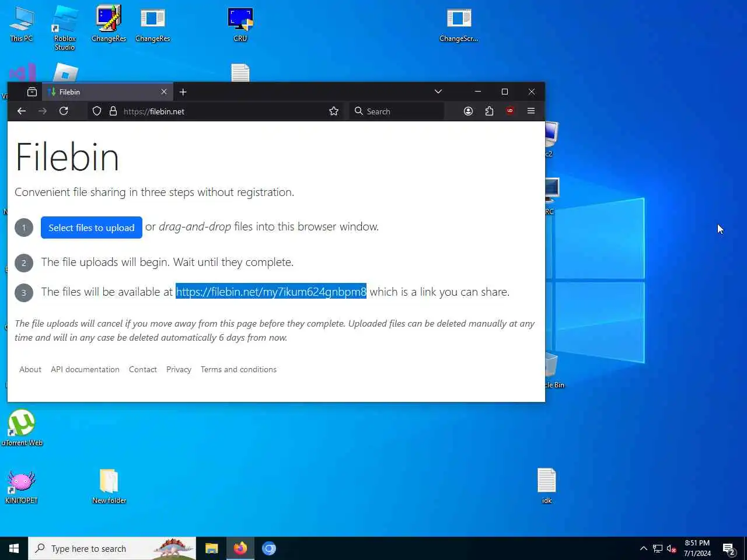Screen dimensions: 747x560
Task: Click the site padlock security icon
Action: pos(113,111)
